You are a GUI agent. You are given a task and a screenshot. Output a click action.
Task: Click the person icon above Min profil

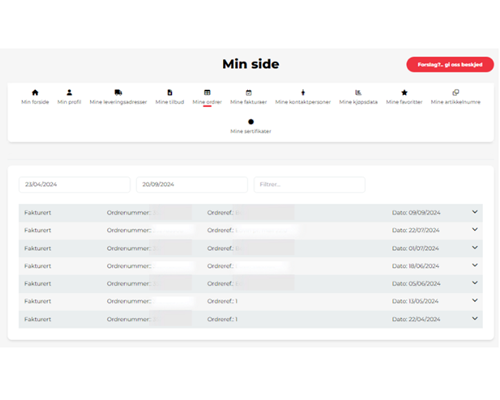point(69,92)
